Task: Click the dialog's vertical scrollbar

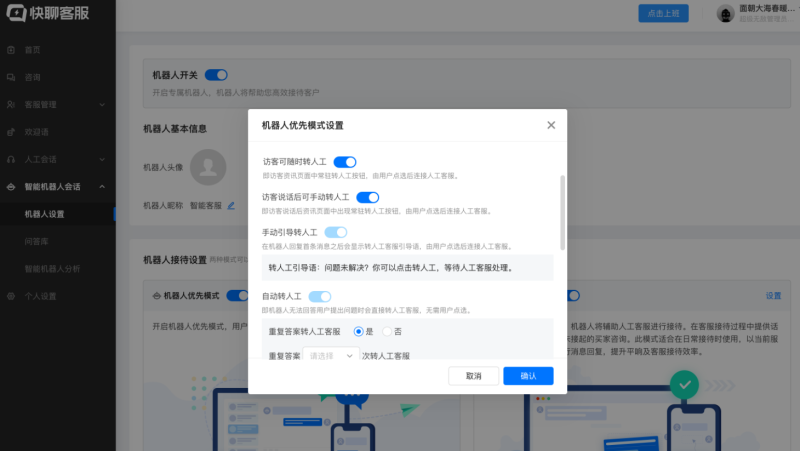Action: [562, 213]
